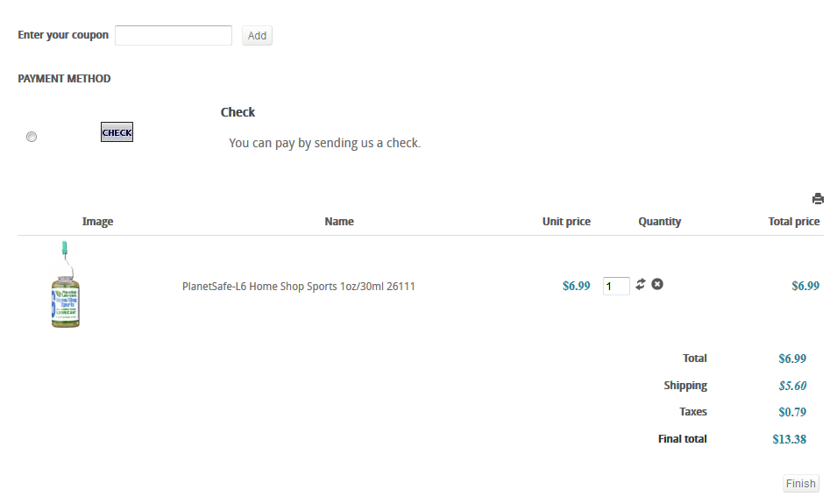Click the quantity input box showing 1
Screen dimensions: 837x504
tap(616, 286)
